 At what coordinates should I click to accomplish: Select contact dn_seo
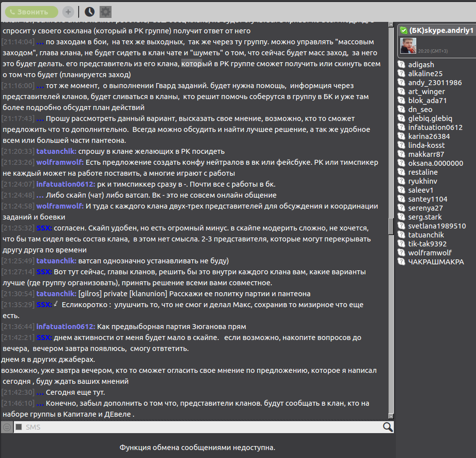(x=420, y=110)
